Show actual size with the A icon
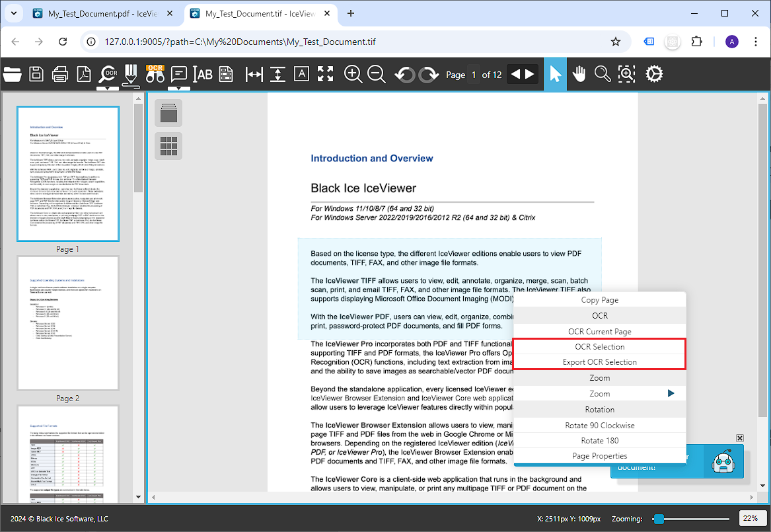771x532 pixels. tap(301, 74)
